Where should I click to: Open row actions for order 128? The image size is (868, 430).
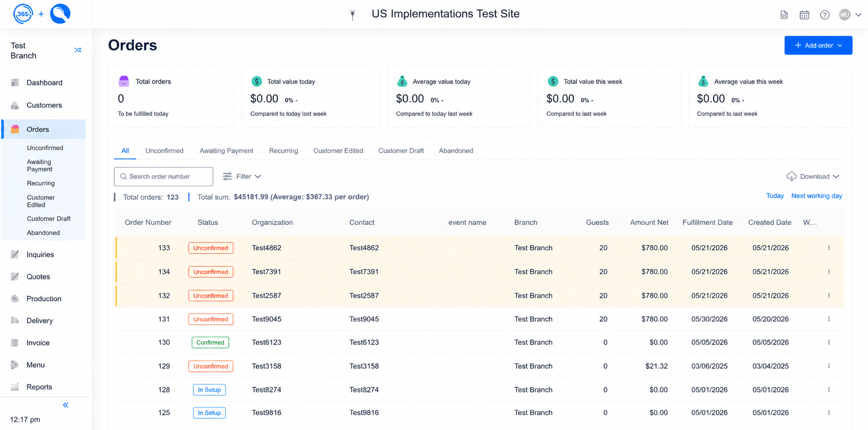(829, 390)
